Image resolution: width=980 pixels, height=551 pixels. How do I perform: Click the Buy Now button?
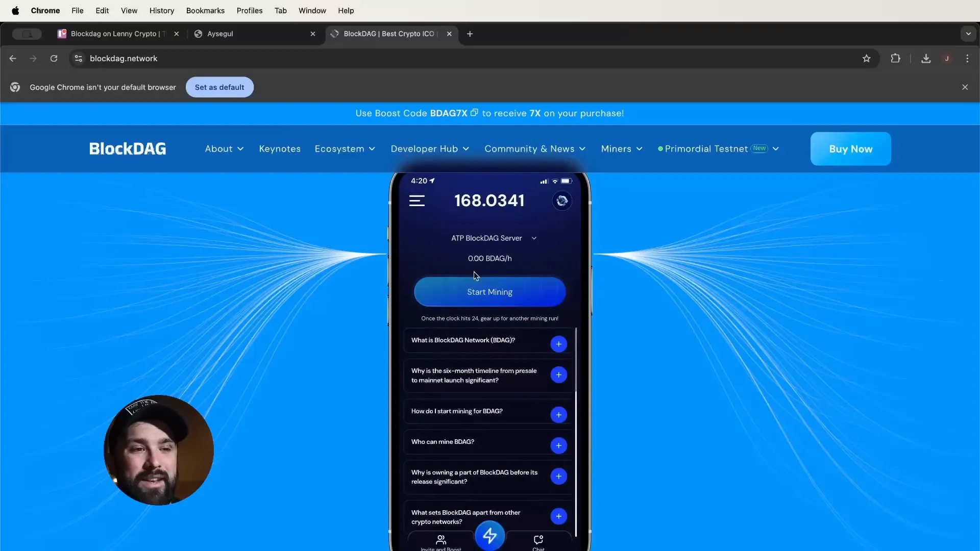point(850,149)
